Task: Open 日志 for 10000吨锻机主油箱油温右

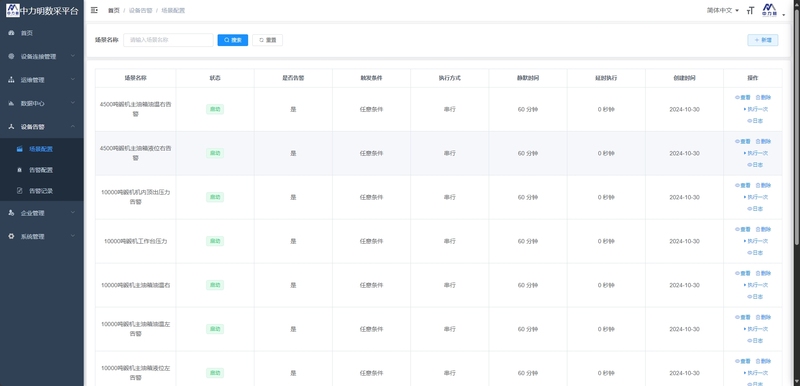Action: 756,297
